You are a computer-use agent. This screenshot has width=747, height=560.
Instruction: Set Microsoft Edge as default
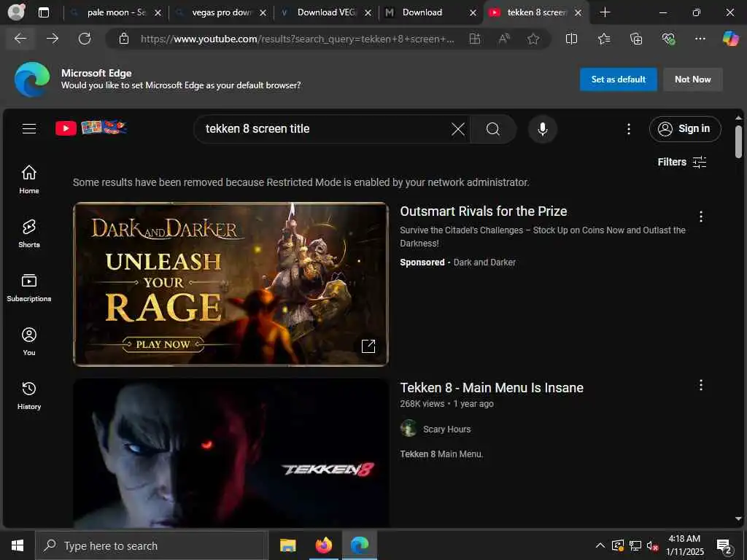tap(619, 79)
